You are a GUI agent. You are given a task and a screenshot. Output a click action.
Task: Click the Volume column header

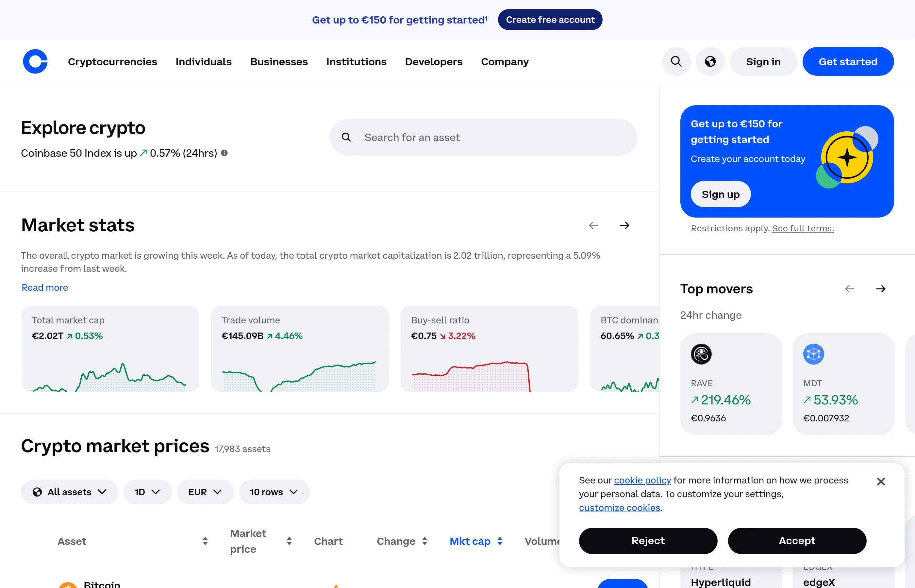pyautogui.click(x=542, y=541)
